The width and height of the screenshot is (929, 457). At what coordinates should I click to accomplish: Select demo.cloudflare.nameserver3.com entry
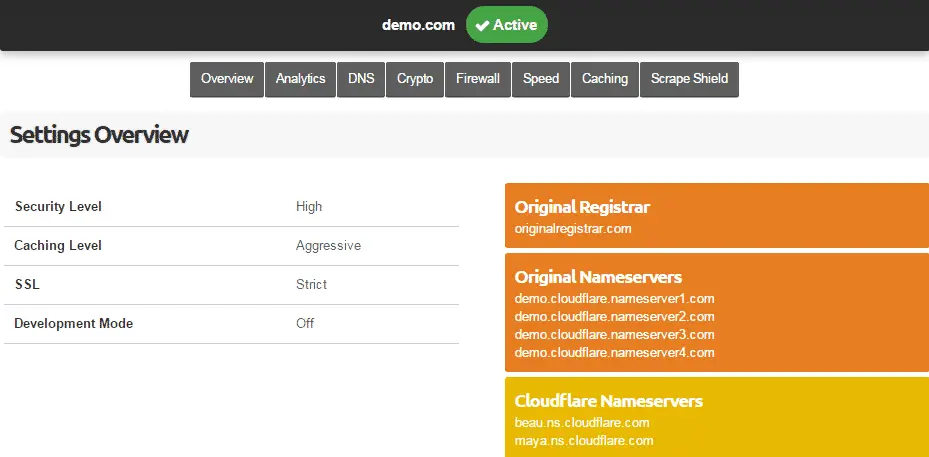[614, 334]
